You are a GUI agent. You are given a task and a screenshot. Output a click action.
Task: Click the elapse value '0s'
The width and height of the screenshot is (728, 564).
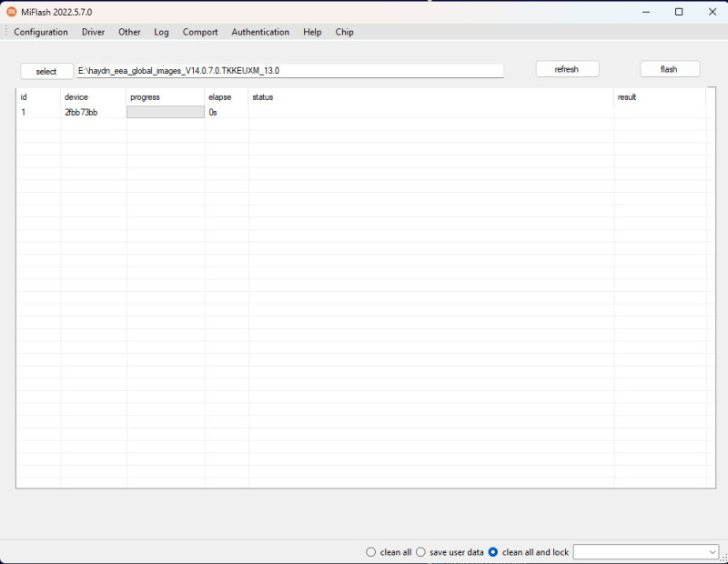click(213, 112)
